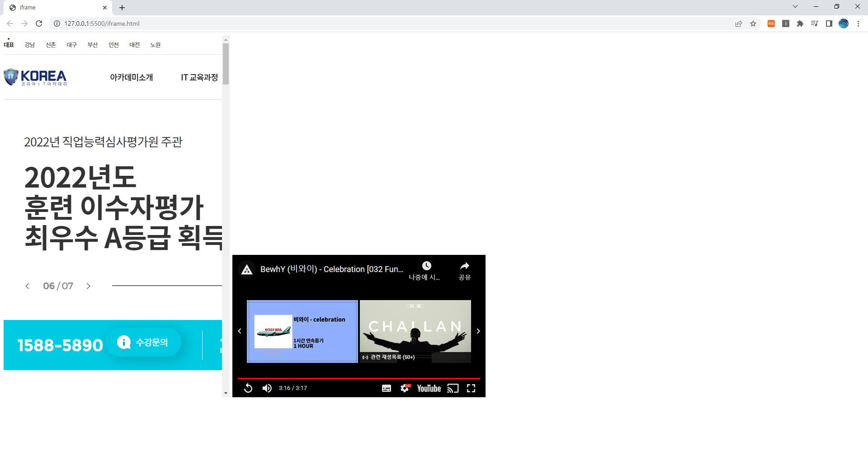868x470 pixels.
Task: Click the 수강문의 button
Action: 144,342
